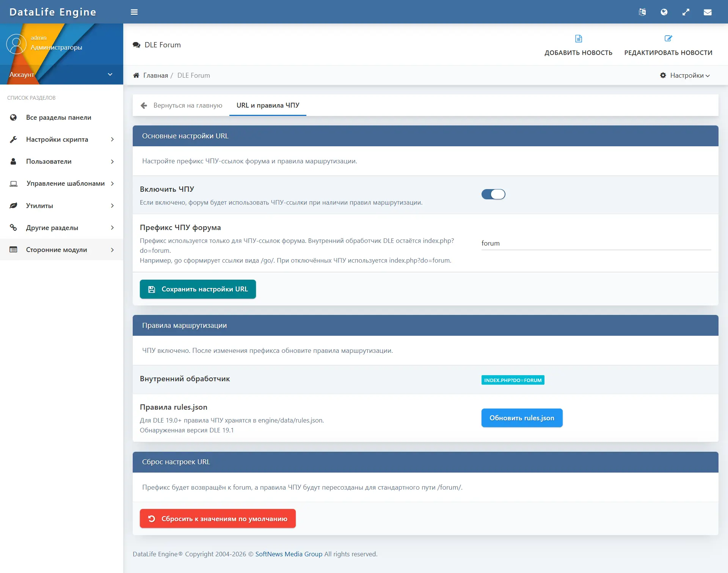Click the wrench icon for Настройки скрипта

click(13, 139)
